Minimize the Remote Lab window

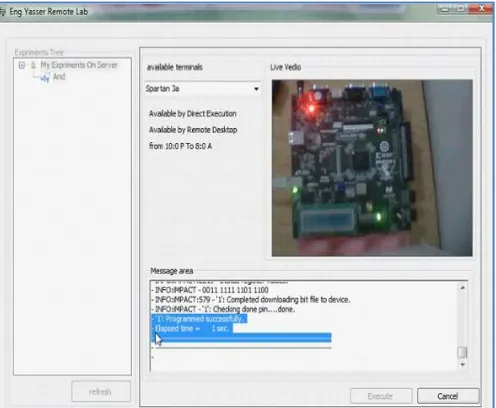point(445,9)
